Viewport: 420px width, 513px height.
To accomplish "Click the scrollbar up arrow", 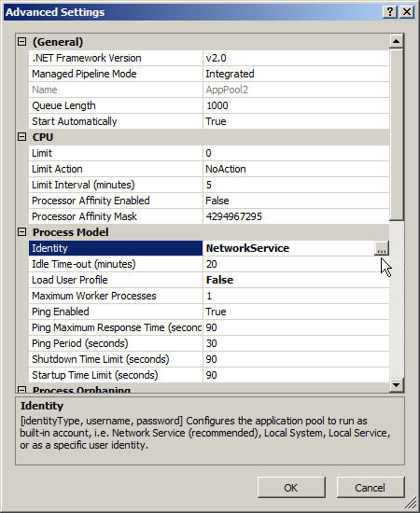I will coord(396,41).
